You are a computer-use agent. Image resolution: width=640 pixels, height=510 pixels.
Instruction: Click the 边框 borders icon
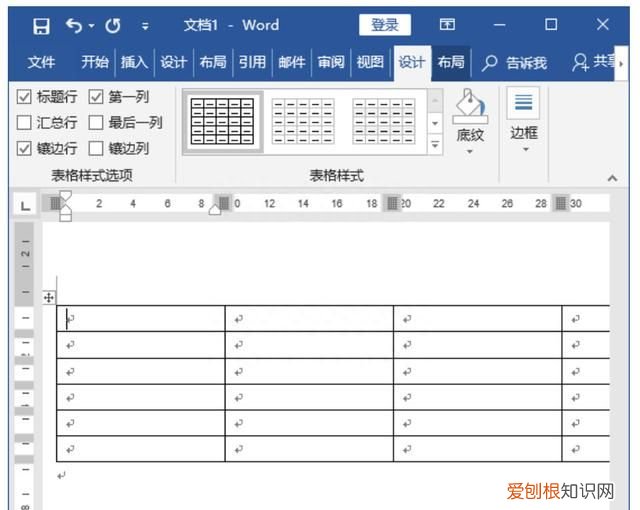523,103
